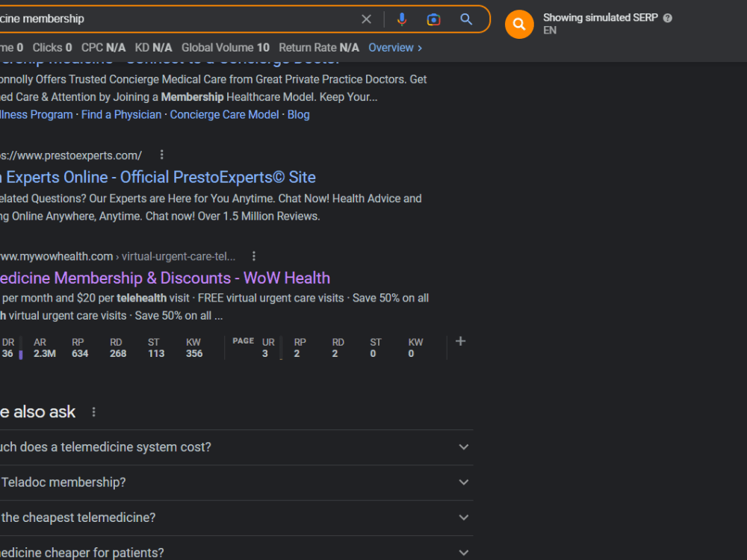
Task: Expand the Teladoc membership question
Action: tap(236, 482)
